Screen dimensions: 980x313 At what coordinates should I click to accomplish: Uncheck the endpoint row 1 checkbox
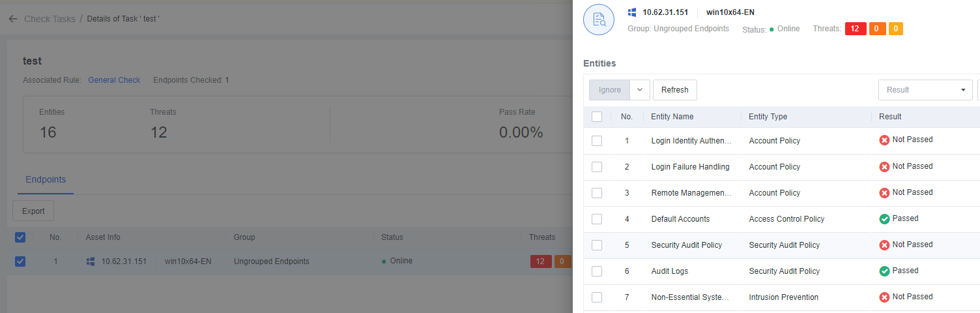point(20,261)
